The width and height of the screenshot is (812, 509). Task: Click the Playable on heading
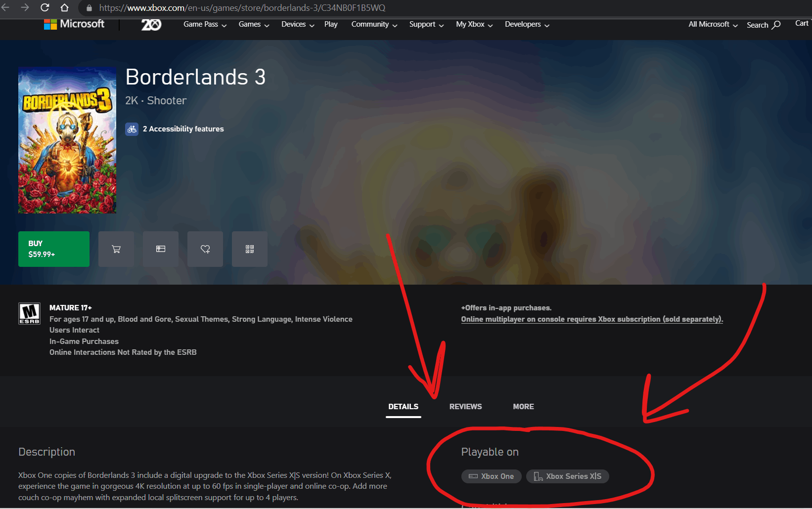click(x=490, y=452)
